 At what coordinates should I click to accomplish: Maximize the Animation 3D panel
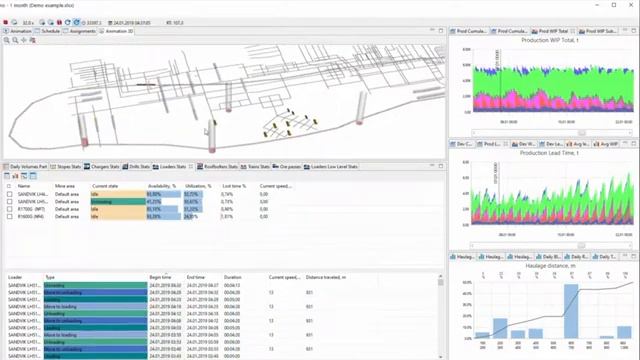pos(441,31)
